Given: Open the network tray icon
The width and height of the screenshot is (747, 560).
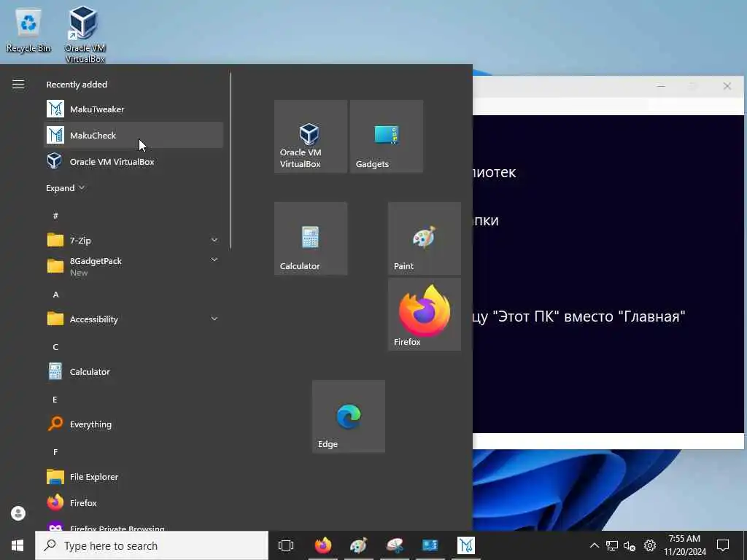Looking at the screenshot, I should coord(612,545).
